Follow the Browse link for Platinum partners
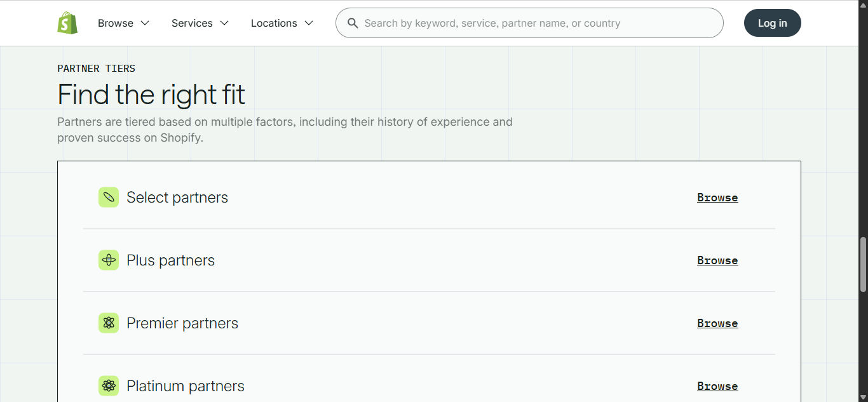 tap(717, 386)
